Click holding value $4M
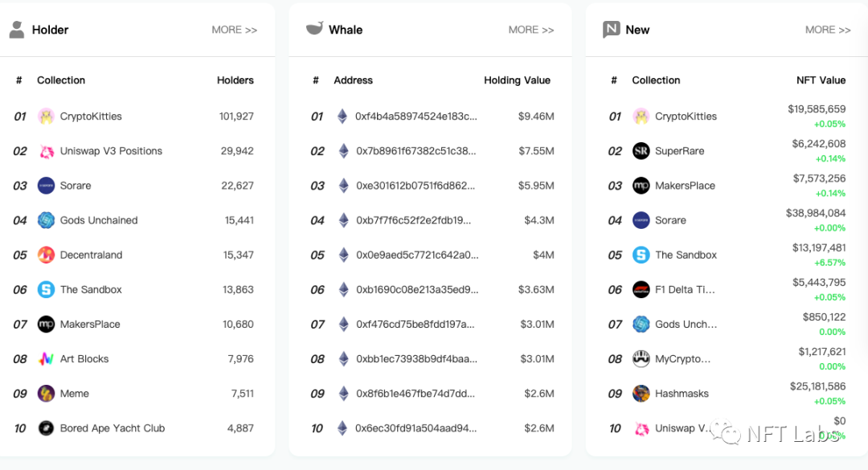 543,255
